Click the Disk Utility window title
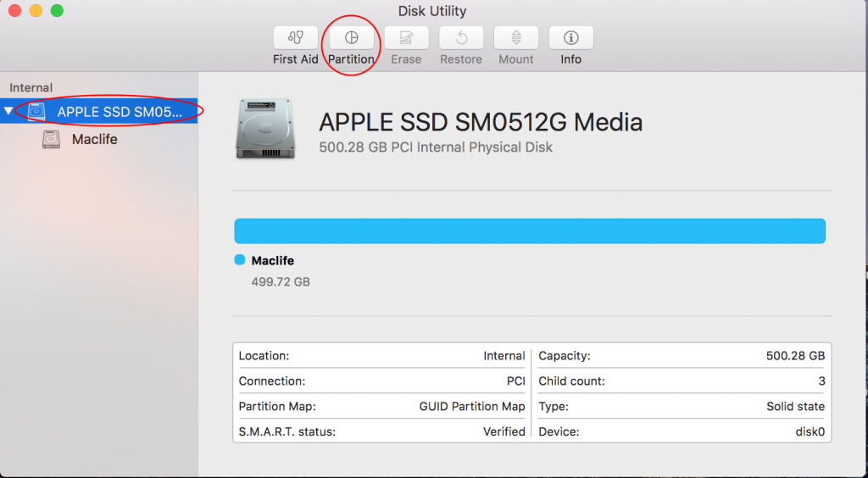 (x=432, y=11)
